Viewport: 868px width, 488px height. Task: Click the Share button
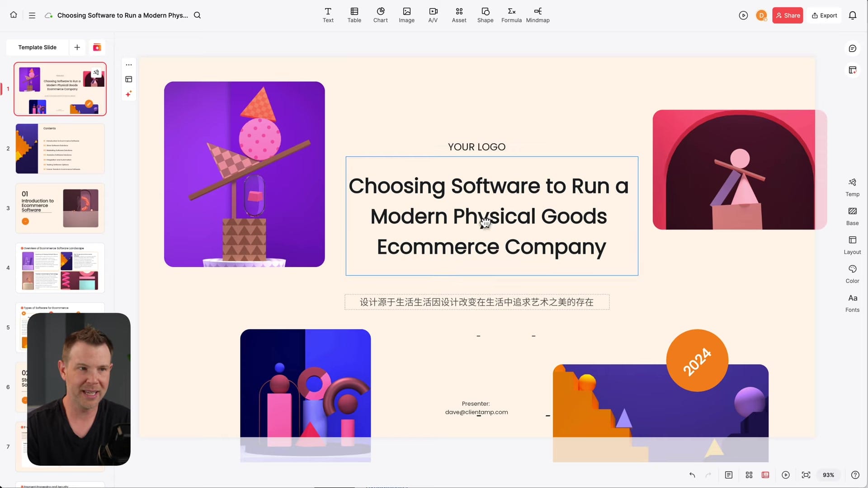(x=788, y=15)
